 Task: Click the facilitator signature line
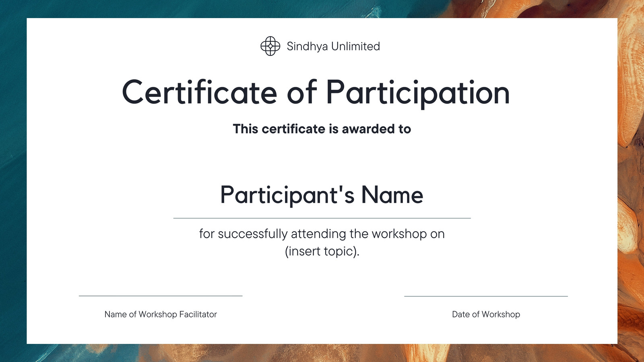[161, 296]
